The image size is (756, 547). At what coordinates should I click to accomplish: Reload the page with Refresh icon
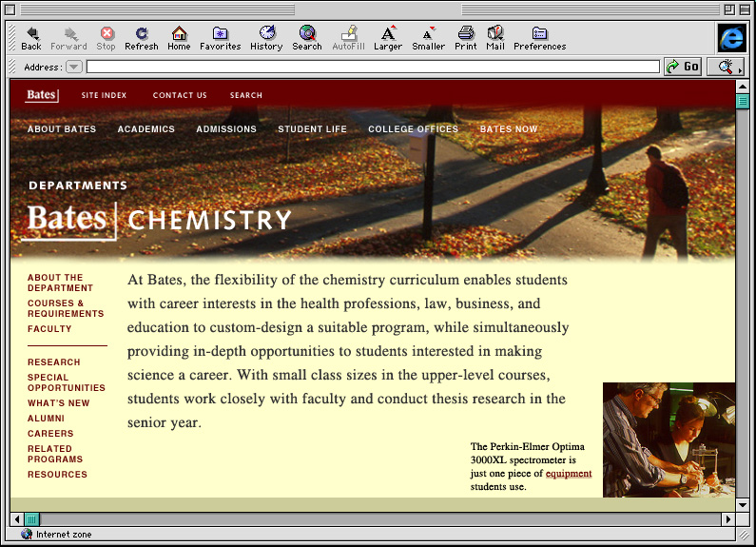pyautogui.click(x=142, y=32)
